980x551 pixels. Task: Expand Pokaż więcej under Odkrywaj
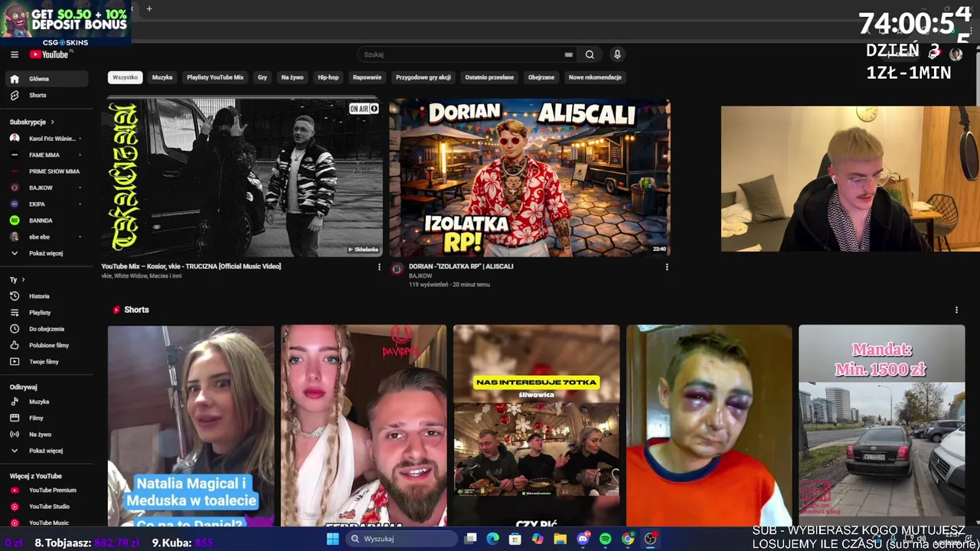47,451
